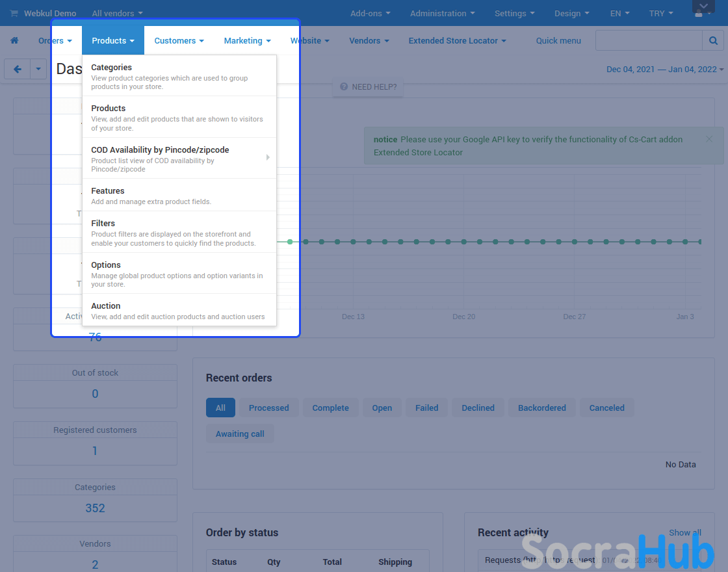Screen dimensions: 728x572
Task: Click the Need Help question icon
Action: [344, 86]
